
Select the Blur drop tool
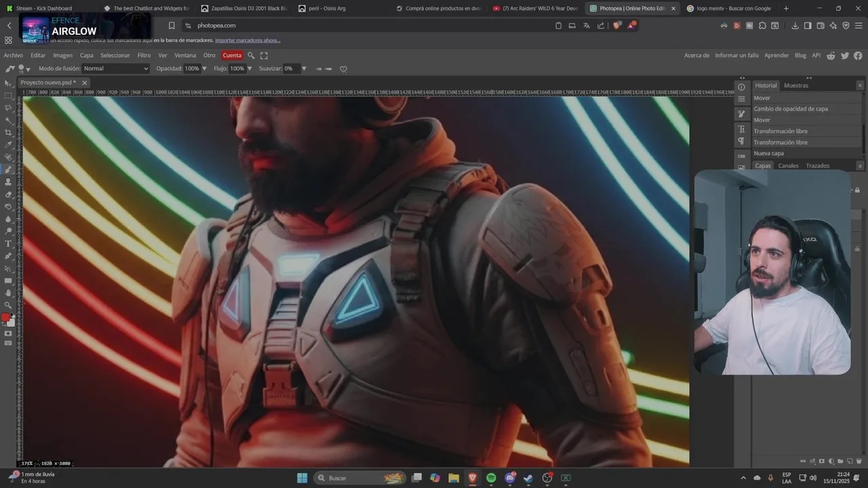[8, 218]
